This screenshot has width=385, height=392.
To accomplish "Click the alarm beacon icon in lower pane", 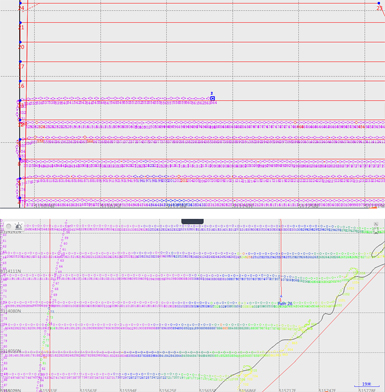I will [19, 227].
